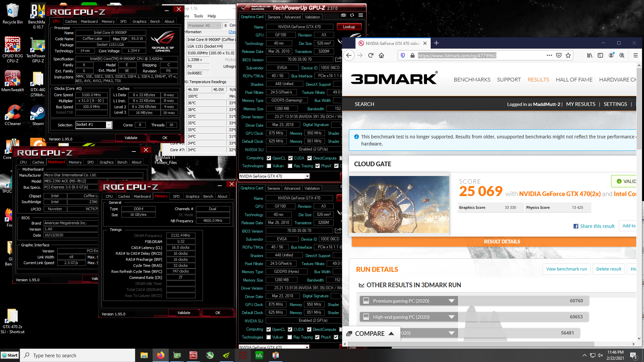Open the Firefox home page

click(381, 55)
